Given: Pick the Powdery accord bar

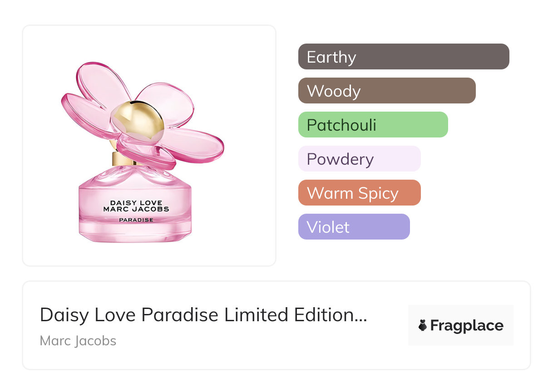Looking at the screenshot, I should [359, 159].
